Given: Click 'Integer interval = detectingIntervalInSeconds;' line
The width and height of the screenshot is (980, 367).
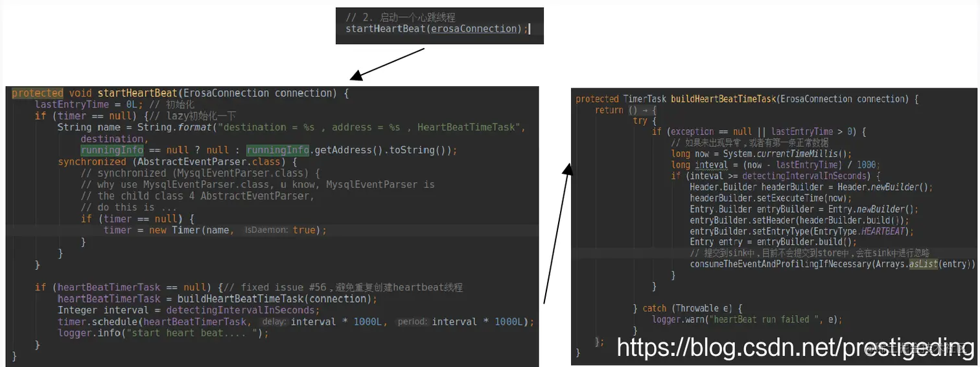Looking at the screenshot, I should tap(189, 310).
